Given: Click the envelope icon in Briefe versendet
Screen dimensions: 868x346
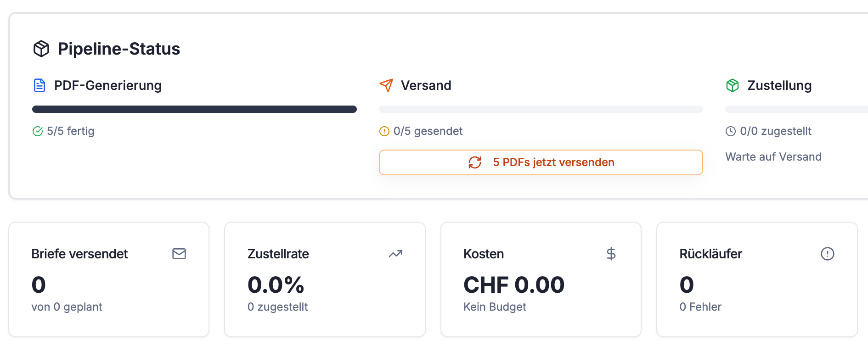Looking at the screenshot, I should click(179, 254).
